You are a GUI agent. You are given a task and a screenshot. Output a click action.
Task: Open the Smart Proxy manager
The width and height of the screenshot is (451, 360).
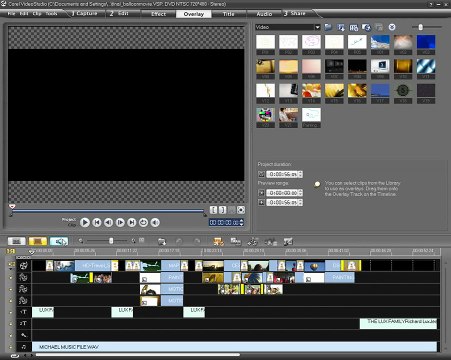[x=218, y=241]
